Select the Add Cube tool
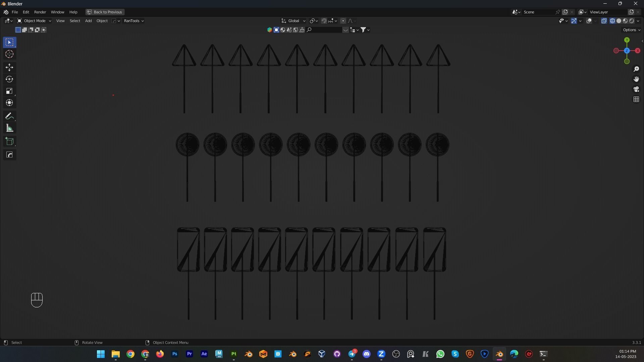The height and width of the screenshot is (362, 644). 9,141
